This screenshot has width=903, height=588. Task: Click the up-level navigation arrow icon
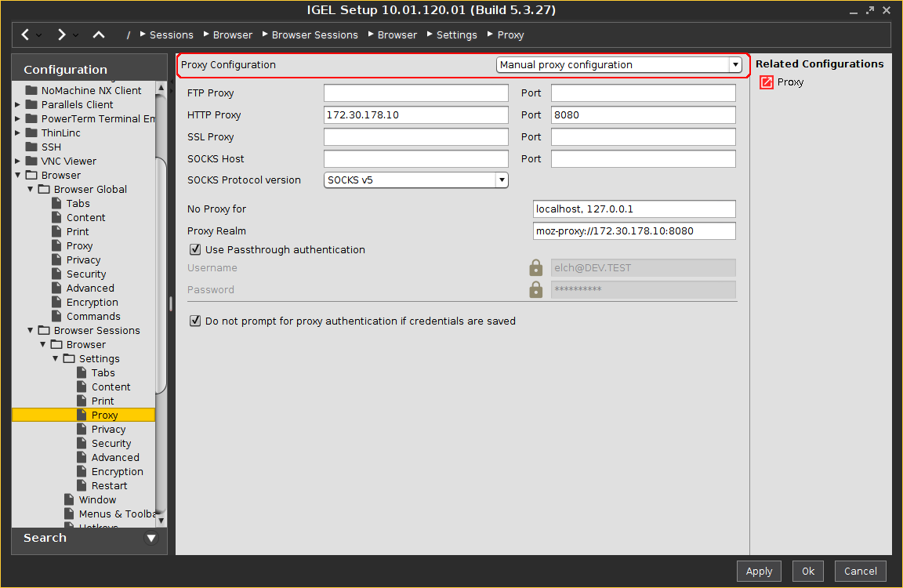point(98,34)
